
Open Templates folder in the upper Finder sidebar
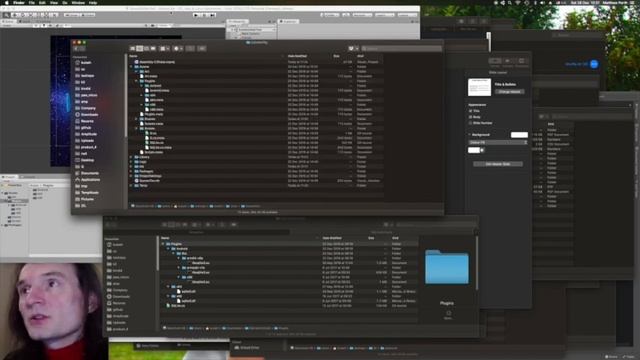pyautogui.click(x=87, y=193)
